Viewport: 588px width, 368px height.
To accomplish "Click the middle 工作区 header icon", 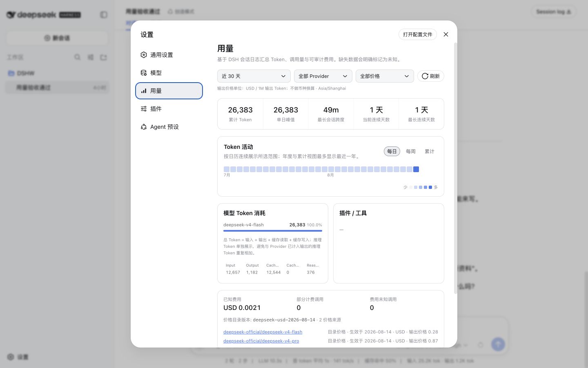I will 90,57.
